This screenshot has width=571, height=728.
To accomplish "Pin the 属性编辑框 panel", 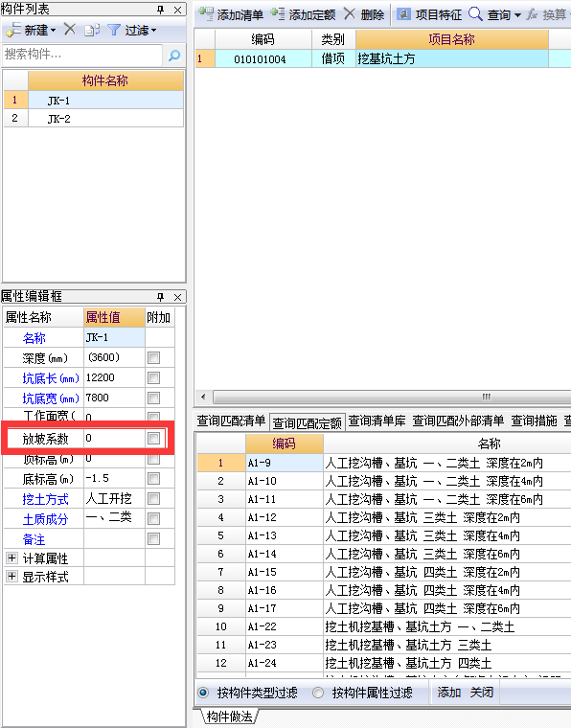I will click(161, 297).
